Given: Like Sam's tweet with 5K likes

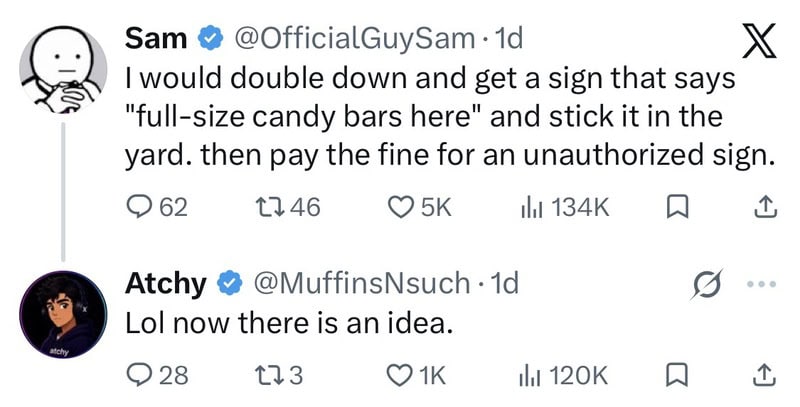Looking at the screenshot, I should (419, 207).
